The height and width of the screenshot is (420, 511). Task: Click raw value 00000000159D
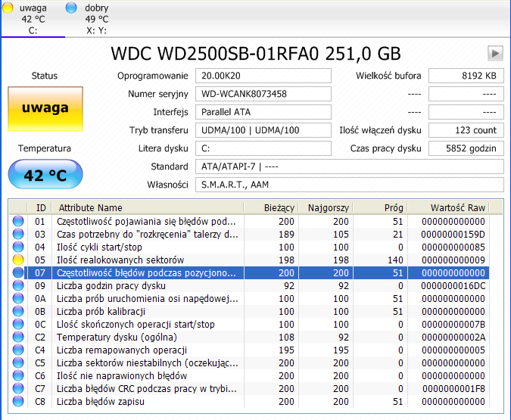pyautogui.click(x=453, y=234)
